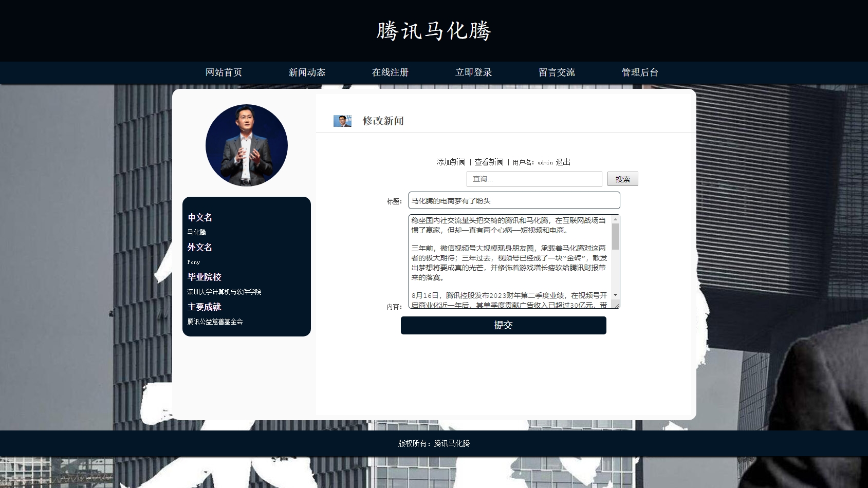Viewport: 868px width, 488px height.
Task: Click the small thumbnail beside 修改新闻
Action: click(x=342, y=121)
